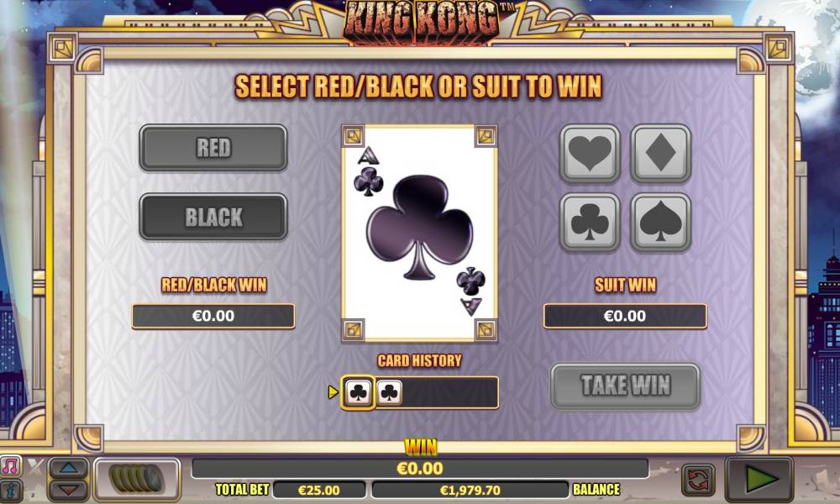This screenshot has width=840, height=504.
Task: Open the coin stack bet selector
Action: point(137,479)
